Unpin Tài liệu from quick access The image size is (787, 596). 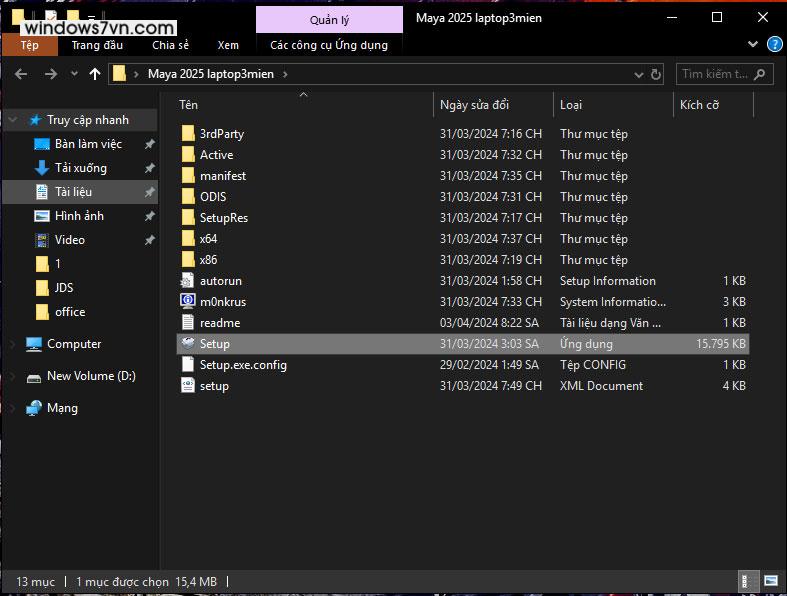149,192
